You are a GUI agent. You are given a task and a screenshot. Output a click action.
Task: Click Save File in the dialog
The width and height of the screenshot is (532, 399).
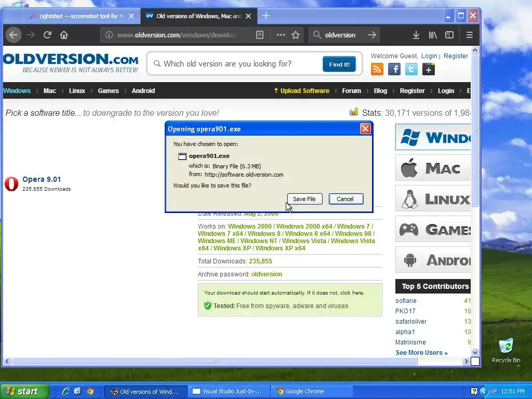[x=304, y=199]
